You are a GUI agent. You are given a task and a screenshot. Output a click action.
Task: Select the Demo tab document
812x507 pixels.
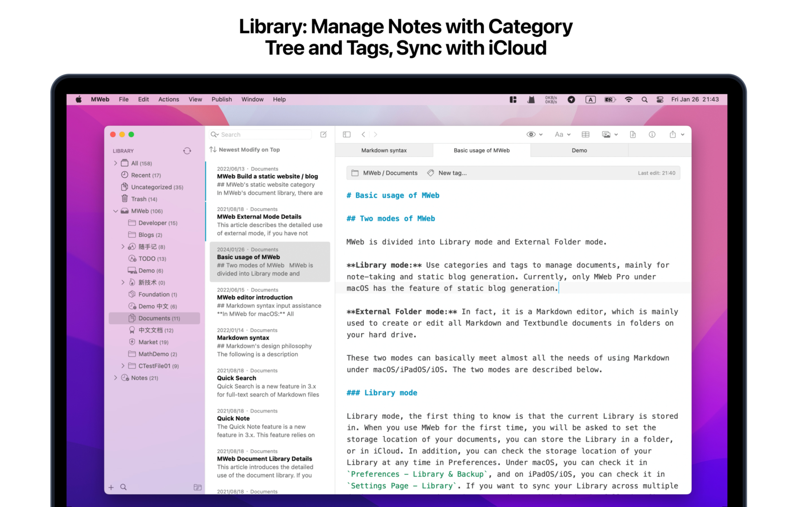point(579,150)
